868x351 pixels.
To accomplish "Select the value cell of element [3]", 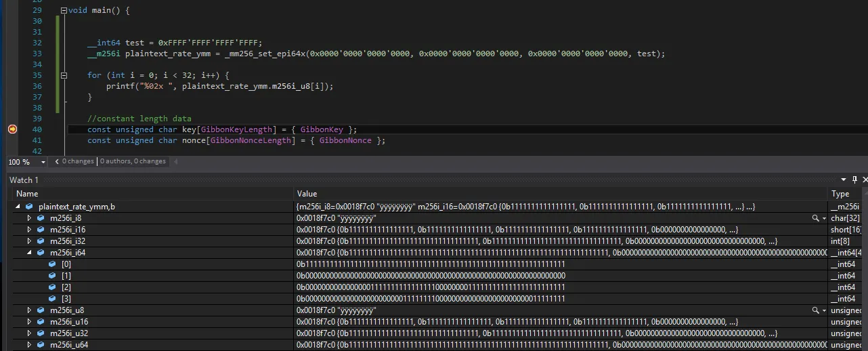I will click(562, 299).
